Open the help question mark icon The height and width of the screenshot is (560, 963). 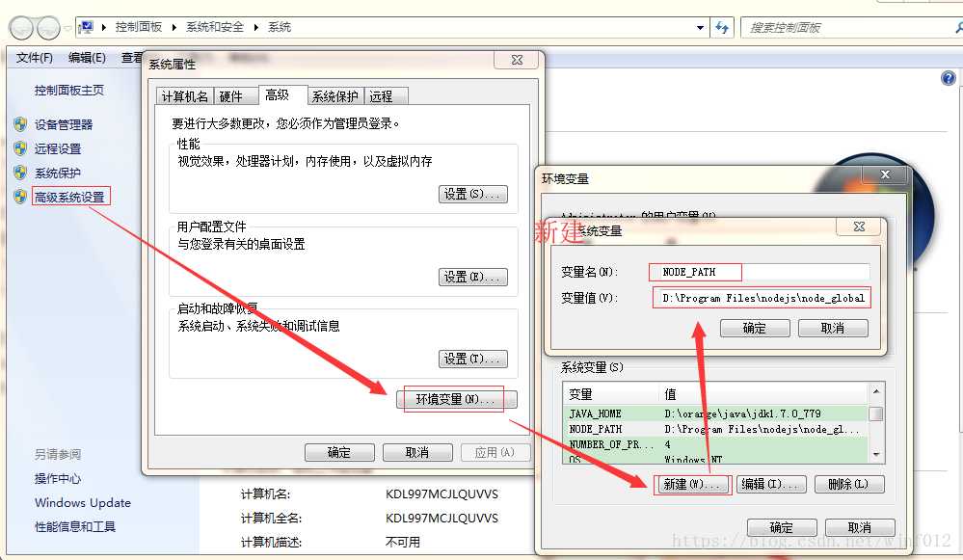[x=949, y=78]
